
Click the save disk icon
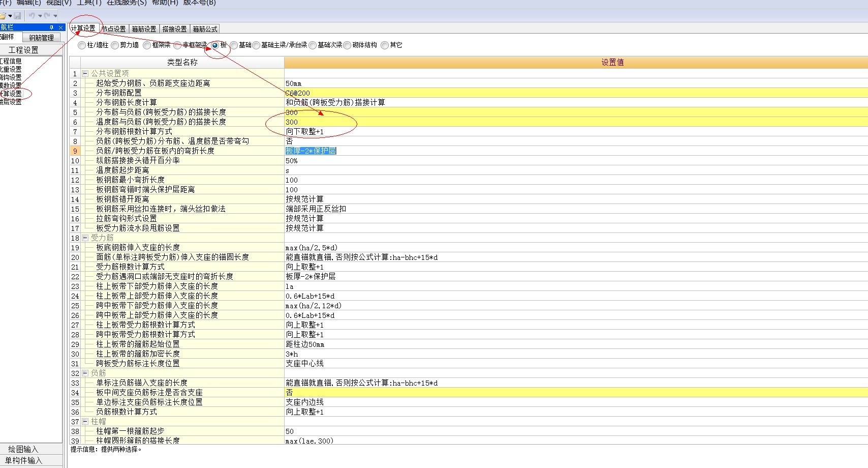tap(17, 16)
